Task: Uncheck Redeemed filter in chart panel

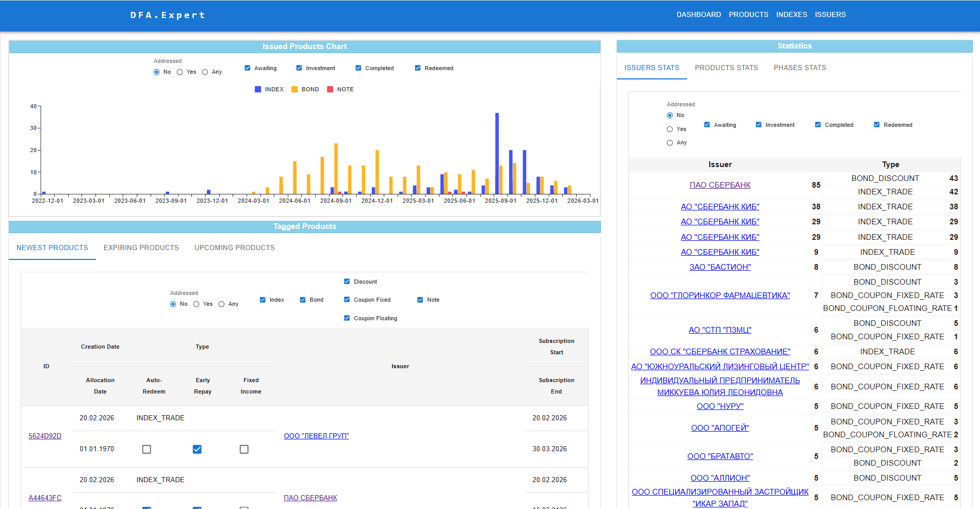Action: pyautogui.click(x=418, y=68)
